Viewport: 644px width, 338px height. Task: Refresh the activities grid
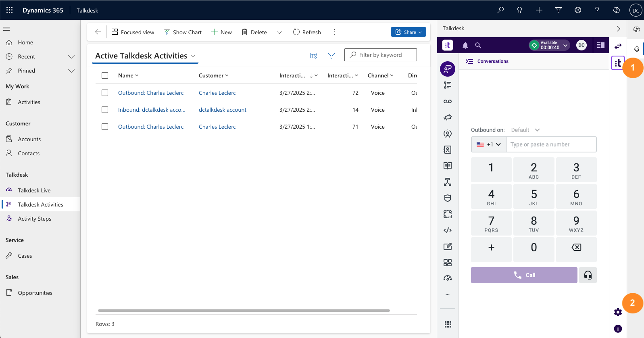(307, 32)
